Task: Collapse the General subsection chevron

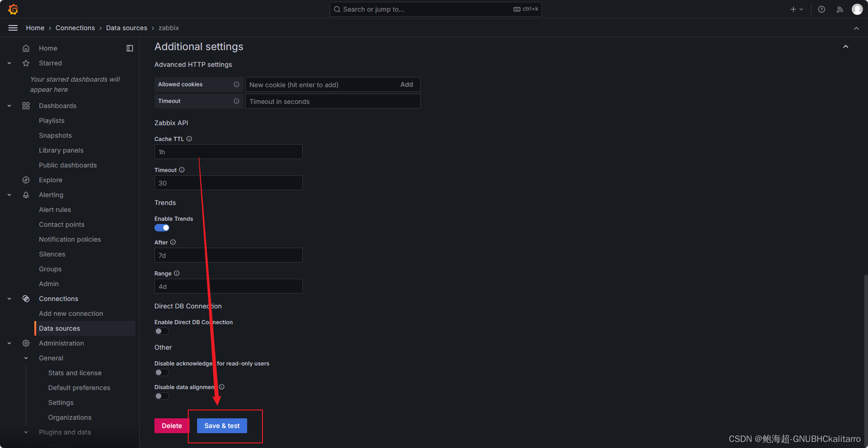Action: (26, 358)
